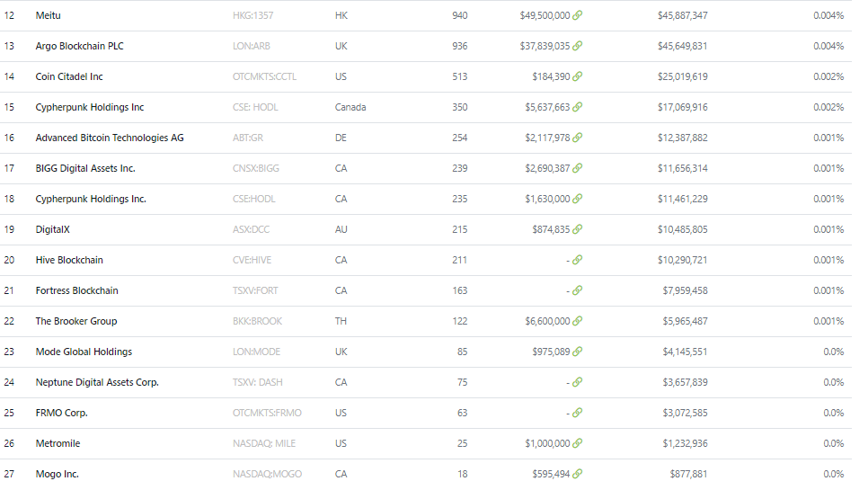The height and width of the screenshot is (490, 868).
Task: Open the Neptune Digital Assets link icon
Action: 577,382
